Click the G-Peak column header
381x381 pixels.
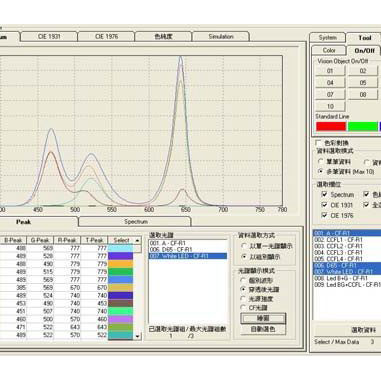(40, 240)
